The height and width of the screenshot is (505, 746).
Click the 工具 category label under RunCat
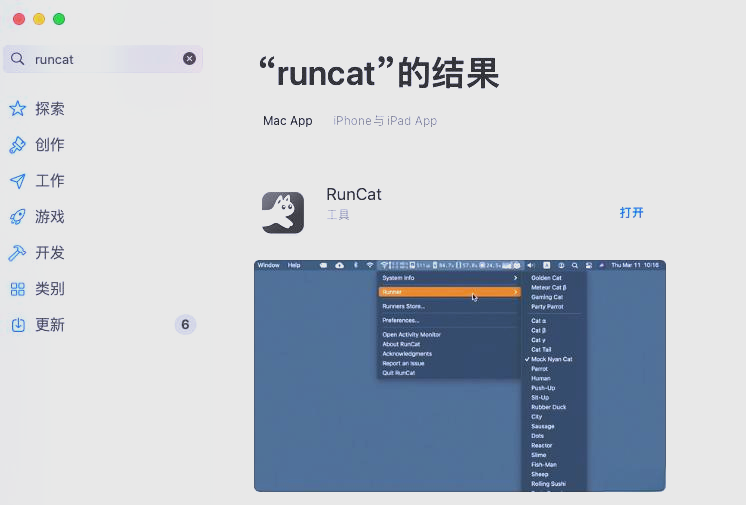[338, 215]
